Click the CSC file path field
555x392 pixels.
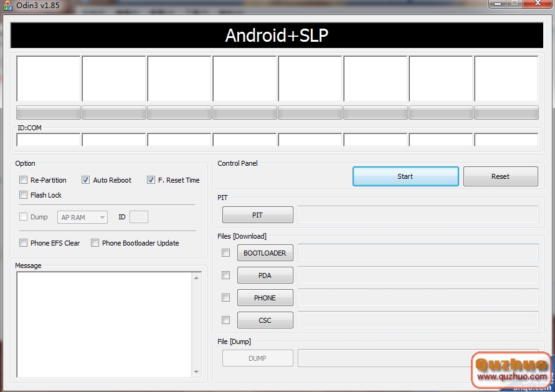(x=418, y=320)
